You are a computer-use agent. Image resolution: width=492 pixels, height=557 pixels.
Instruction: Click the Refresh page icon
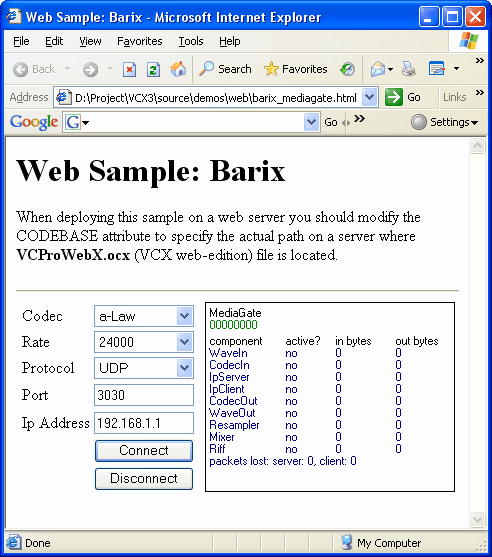tap(153, 69)
